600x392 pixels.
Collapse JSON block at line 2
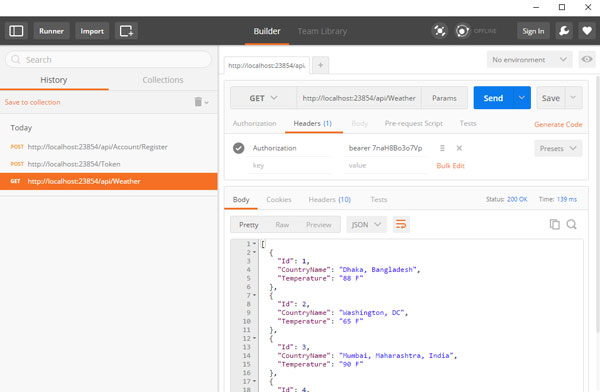pos(254,252)
